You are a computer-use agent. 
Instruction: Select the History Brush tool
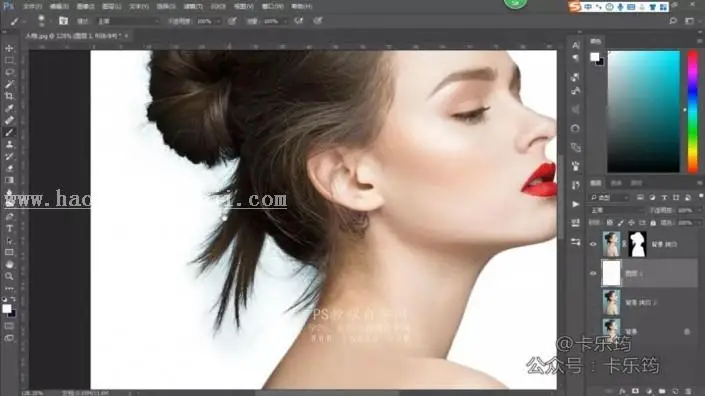[9, 156]
